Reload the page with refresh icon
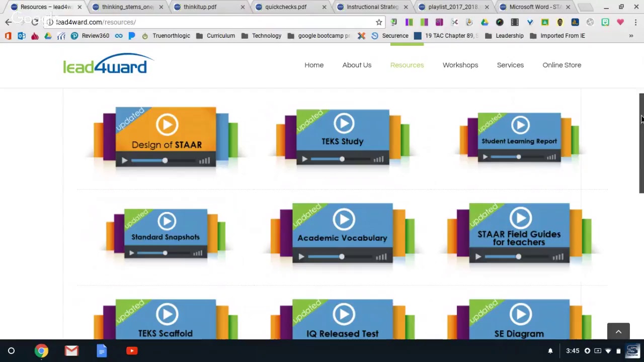The image size is (644, 362). 35,22
